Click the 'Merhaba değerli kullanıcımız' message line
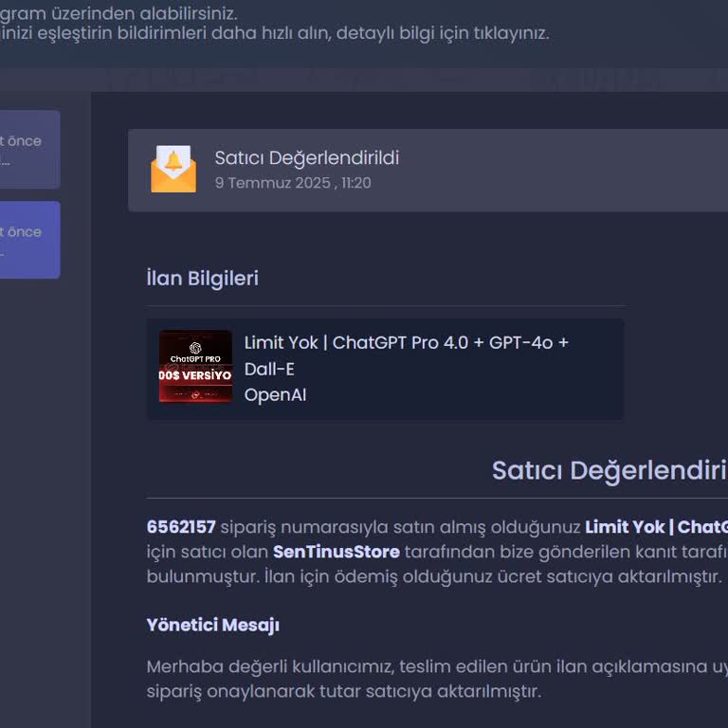This screenshot has width=728, height=728. 437,666
